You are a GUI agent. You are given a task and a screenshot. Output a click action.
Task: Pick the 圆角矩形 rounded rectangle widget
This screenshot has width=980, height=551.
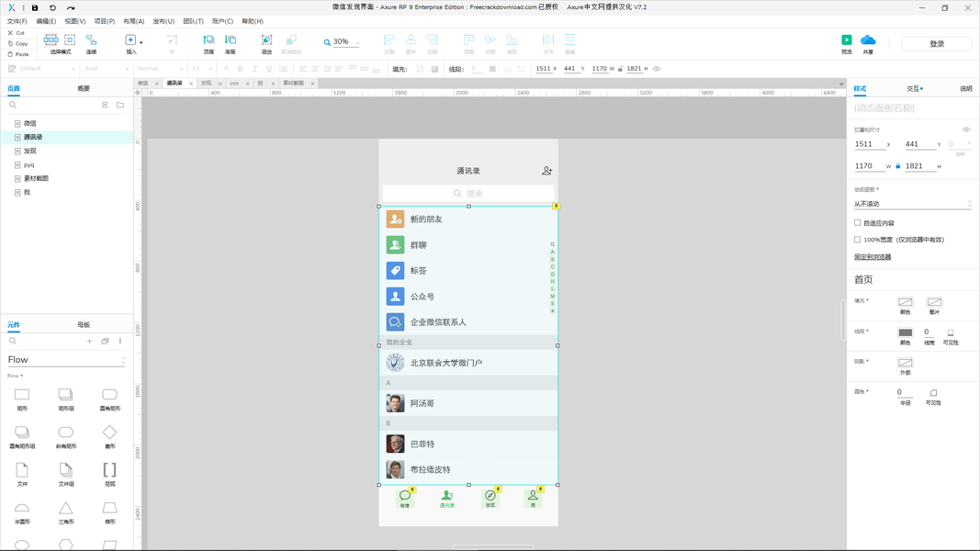(109, 399)
